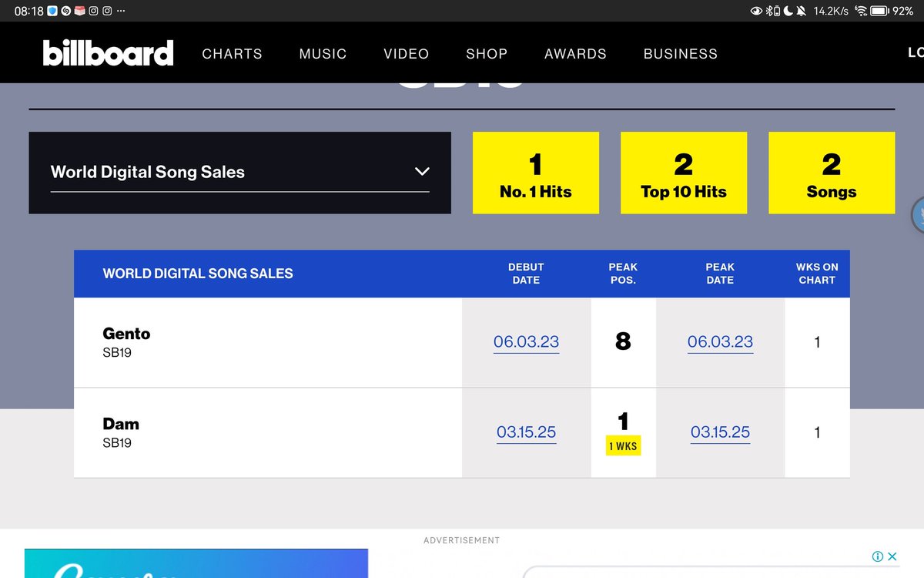This screenshot has height=578, width=924.
Task: Click the yellow 1 WKS badge
Action: [623, 446]
